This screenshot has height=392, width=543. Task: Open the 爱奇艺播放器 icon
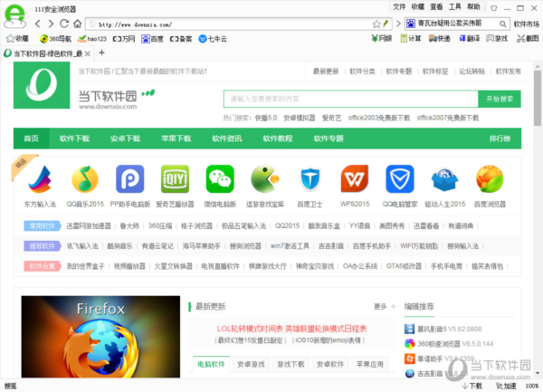tap(175, 179)
